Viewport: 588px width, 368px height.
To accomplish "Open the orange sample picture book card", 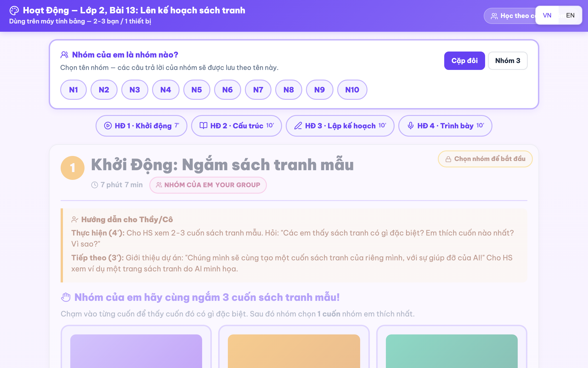I will pos(294,347).
